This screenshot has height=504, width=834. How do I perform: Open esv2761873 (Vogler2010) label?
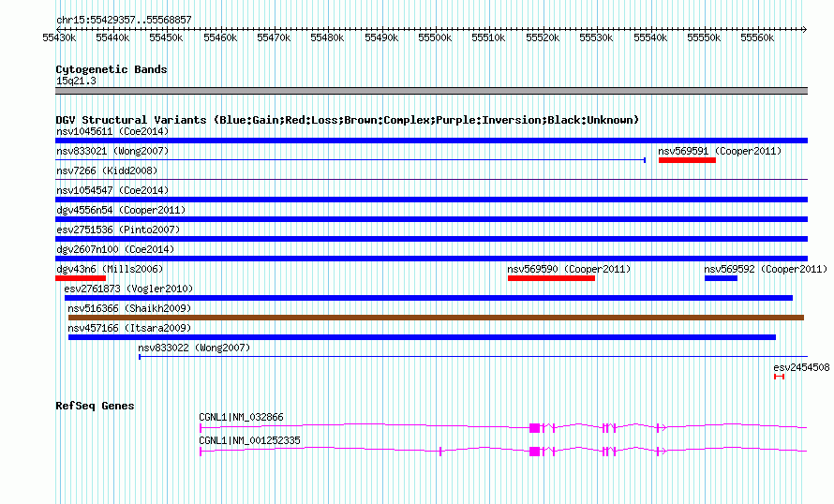click(x=128, y=289)
